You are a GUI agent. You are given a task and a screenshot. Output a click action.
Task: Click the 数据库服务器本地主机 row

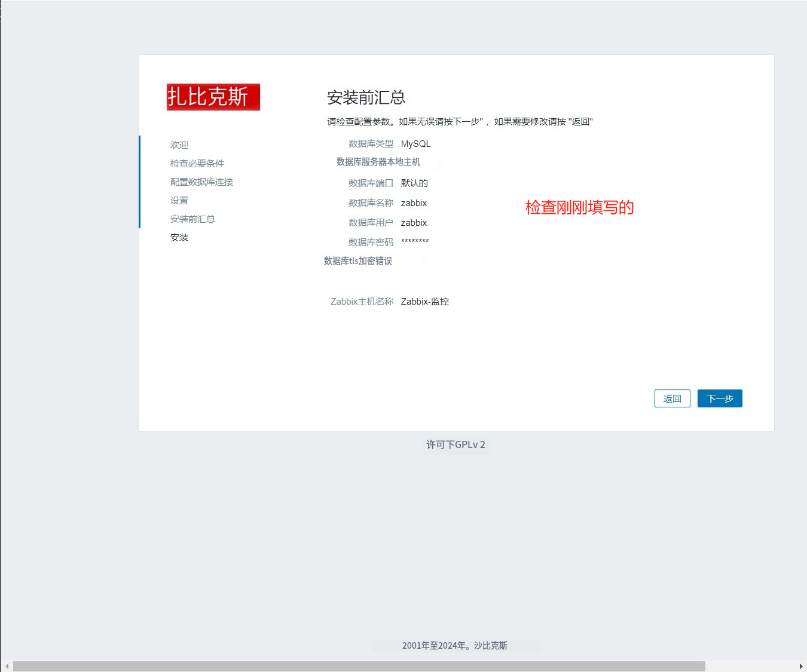tap(378, 162)
